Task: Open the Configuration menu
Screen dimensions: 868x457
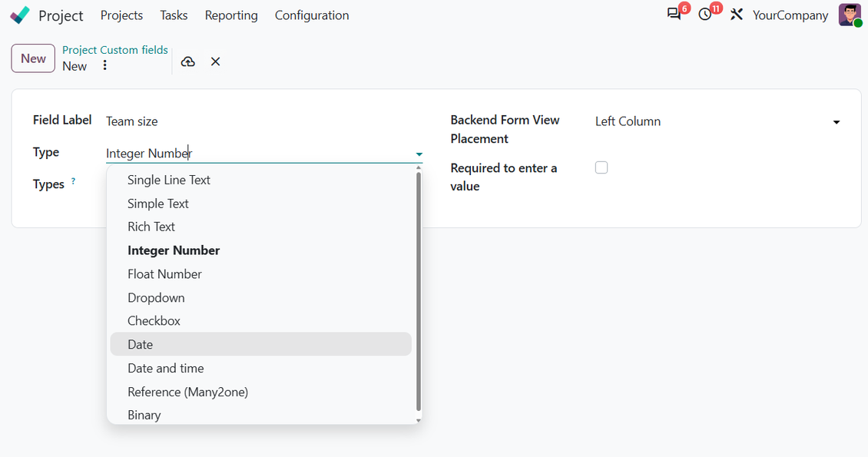Action: [312, 15]
